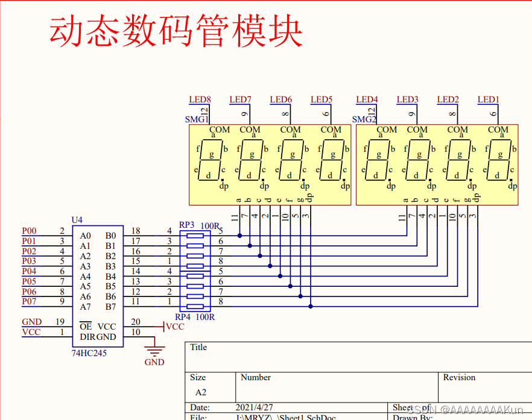Select the LED6 net label
This screenshot has height=420, width=532.
point(280,99)
